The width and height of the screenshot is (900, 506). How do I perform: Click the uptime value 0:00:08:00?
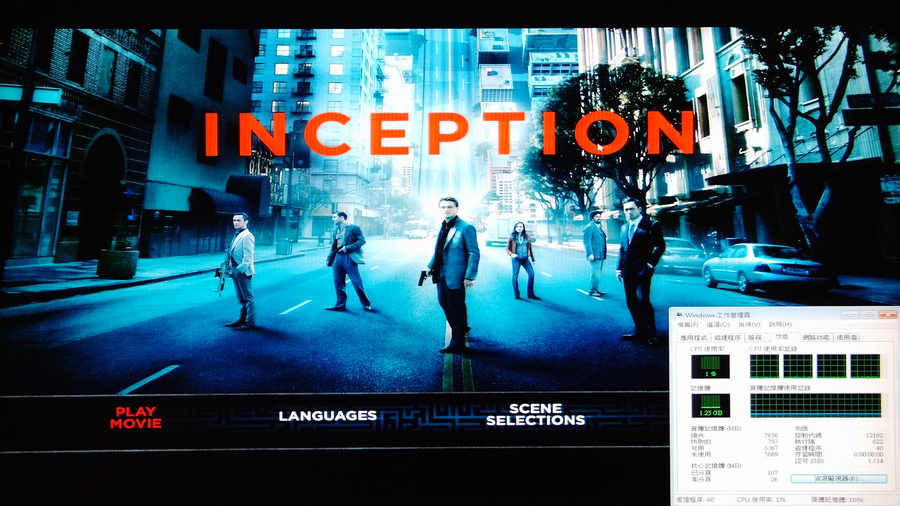[x=868, y=454]
